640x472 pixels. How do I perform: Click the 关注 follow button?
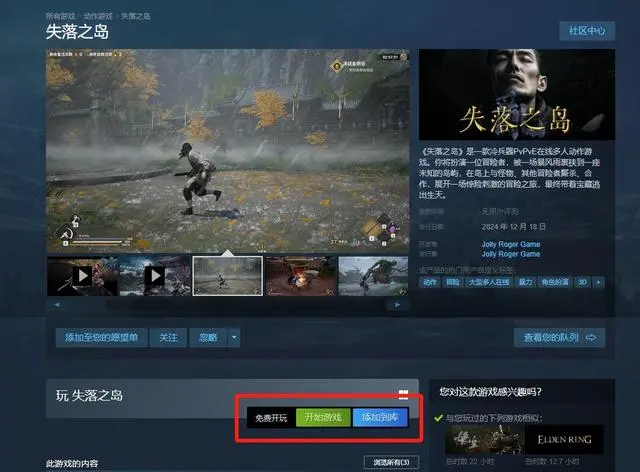(x=168, y=338)
